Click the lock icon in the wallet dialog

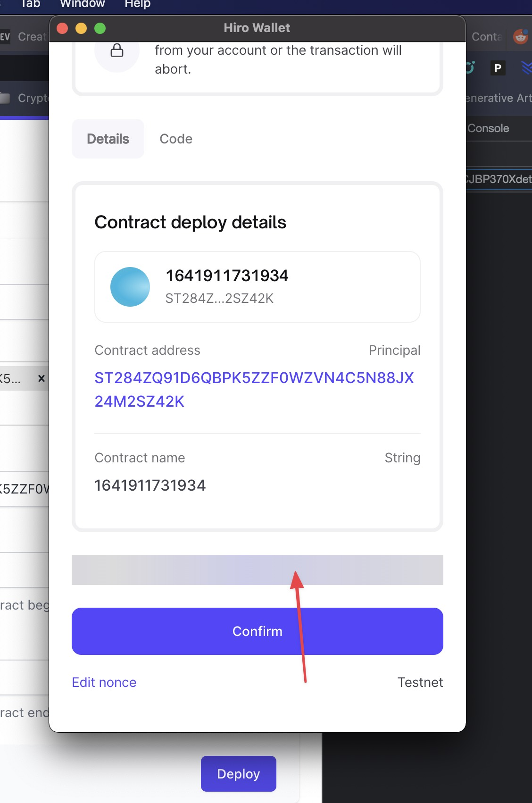(116, 50)
